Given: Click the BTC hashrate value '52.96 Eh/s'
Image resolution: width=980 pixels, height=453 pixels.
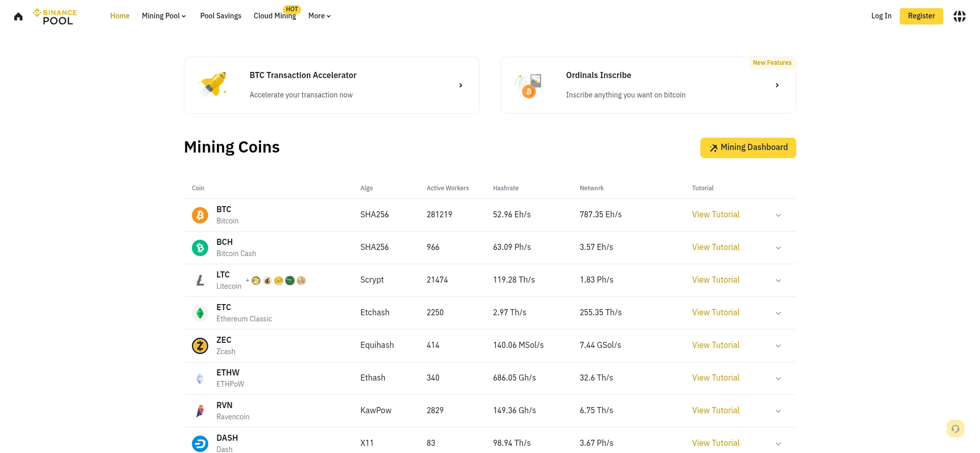Looking at the screenshot, I should click(512, 215).
